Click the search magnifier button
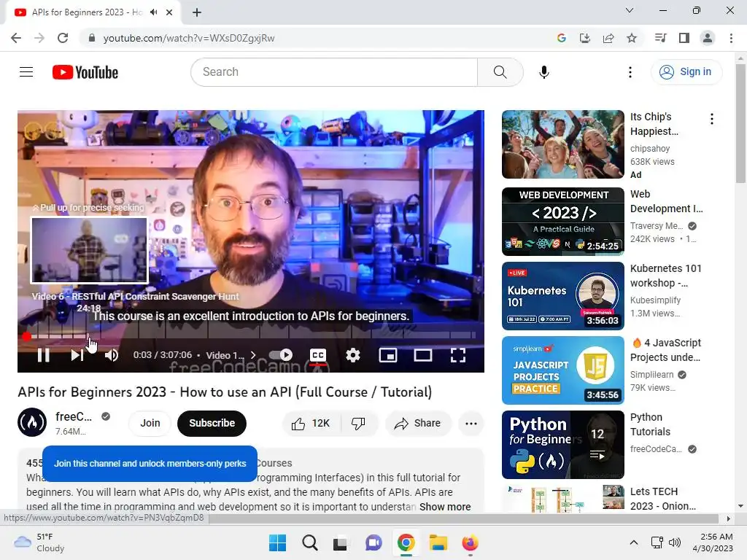The width and height of the screenshot is (747, 560). [x=500, y=72]
